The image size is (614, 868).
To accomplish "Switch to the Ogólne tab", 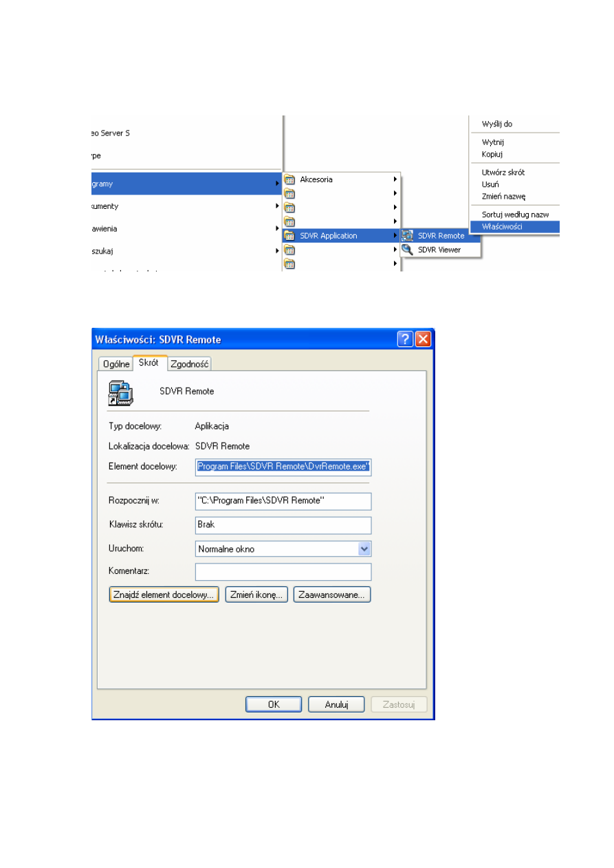I will pyautogui.click(x=116, y=364).
